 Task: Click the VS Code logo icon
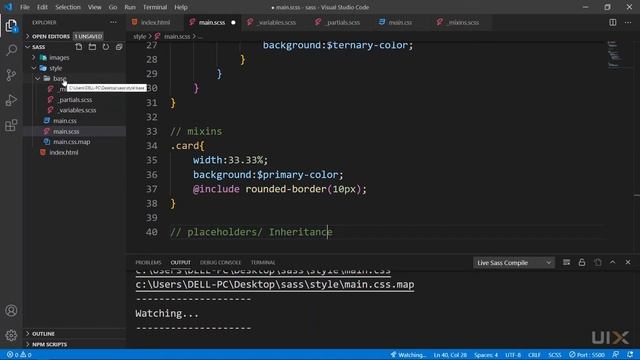coord(8,7)
